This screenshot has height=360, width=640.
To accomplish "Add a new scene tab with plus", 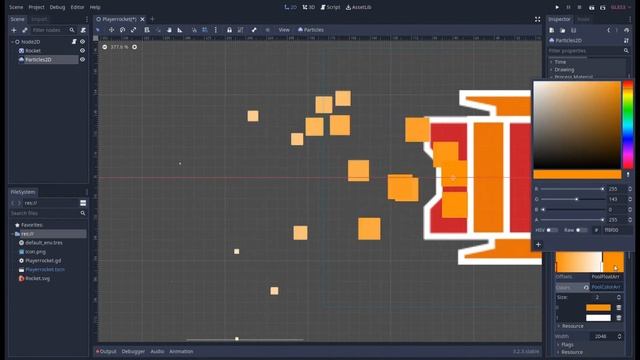I will [x=152, y=19].
